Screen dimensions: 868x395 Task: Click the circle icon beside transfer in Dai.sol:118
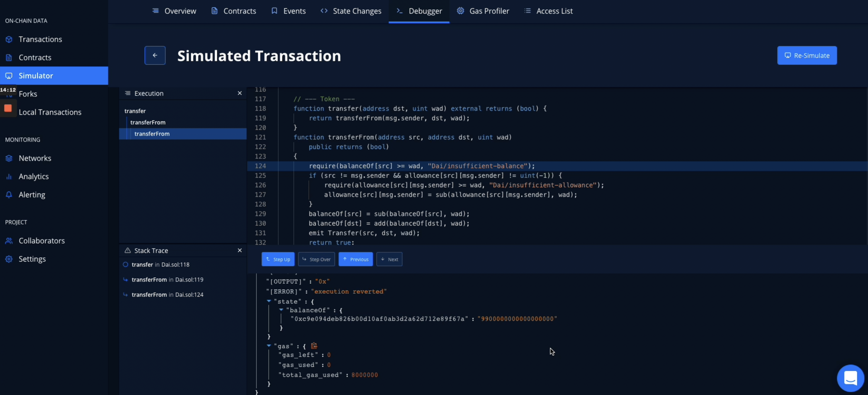125,265
